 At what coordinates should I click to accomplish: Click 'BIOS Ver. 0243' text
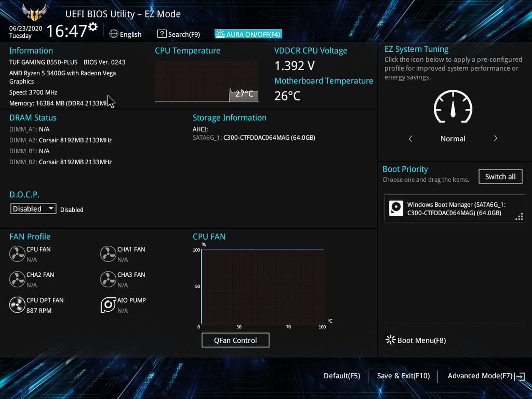point(105,62)
